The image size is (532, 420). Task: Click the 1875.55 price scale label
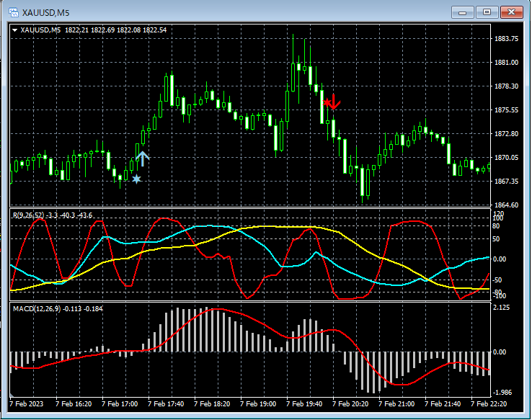tap(506, 110)
